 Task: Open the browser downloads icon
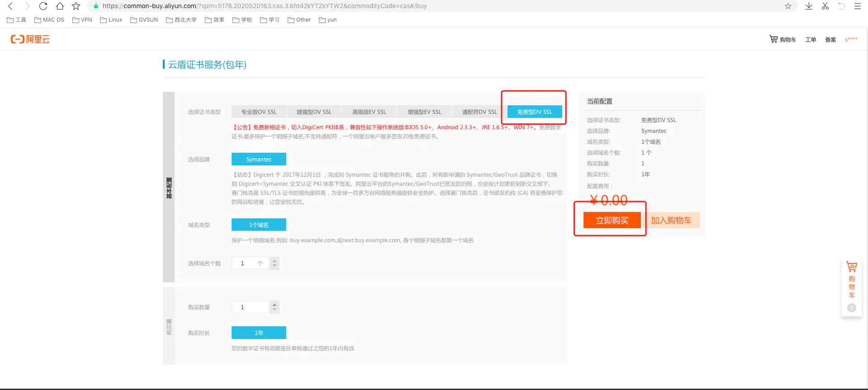tap(809, 6)
